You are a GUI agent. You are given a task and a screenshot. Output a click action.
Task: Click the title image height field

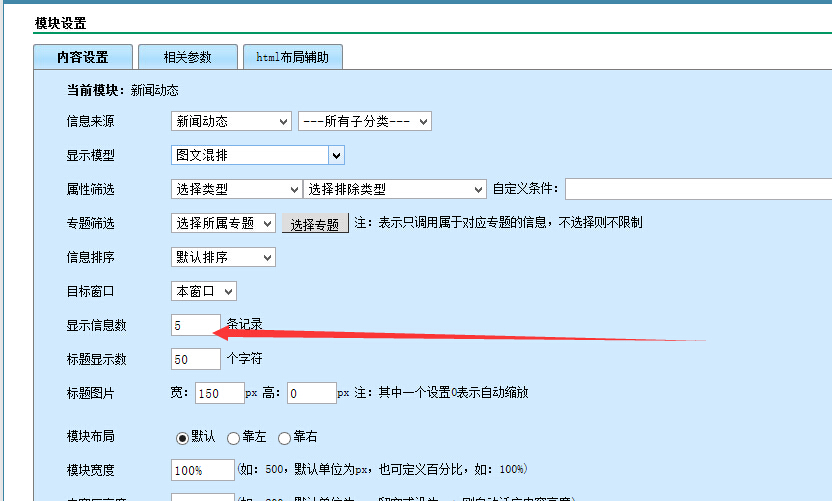pos(312,393)
